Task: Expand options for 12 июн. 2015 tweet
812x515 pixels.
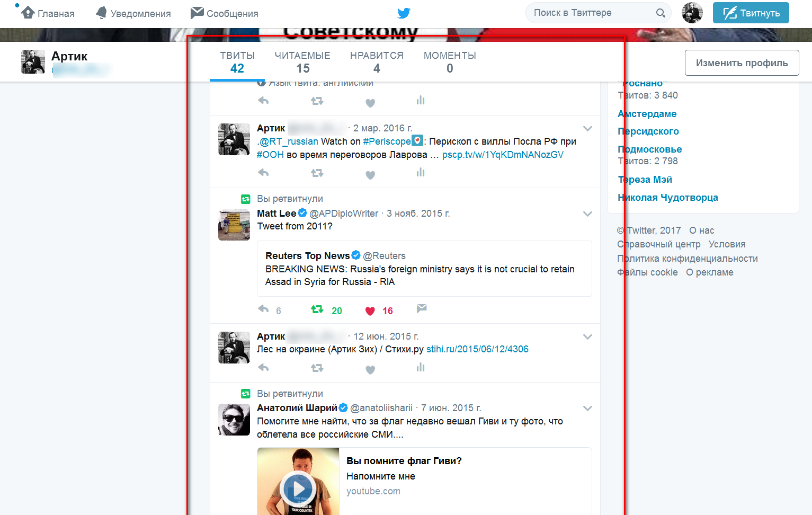Action: click(587, 336)
